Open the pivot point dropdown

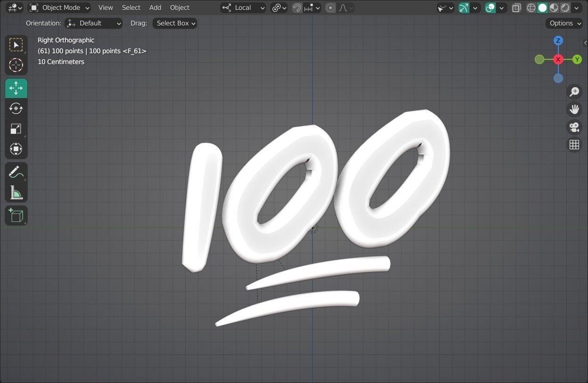[279, 8]
